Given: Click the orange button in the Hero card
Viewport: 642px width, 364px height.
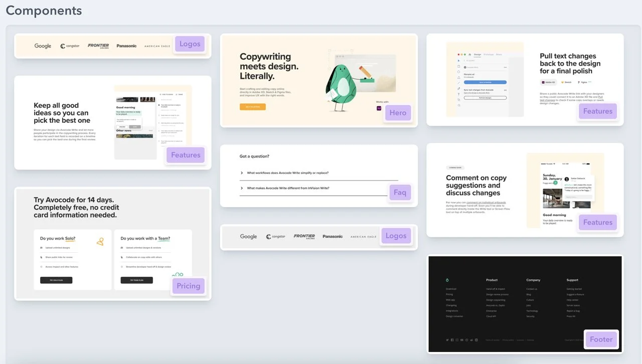Looking at the screenshot, I should click(253, 107).
